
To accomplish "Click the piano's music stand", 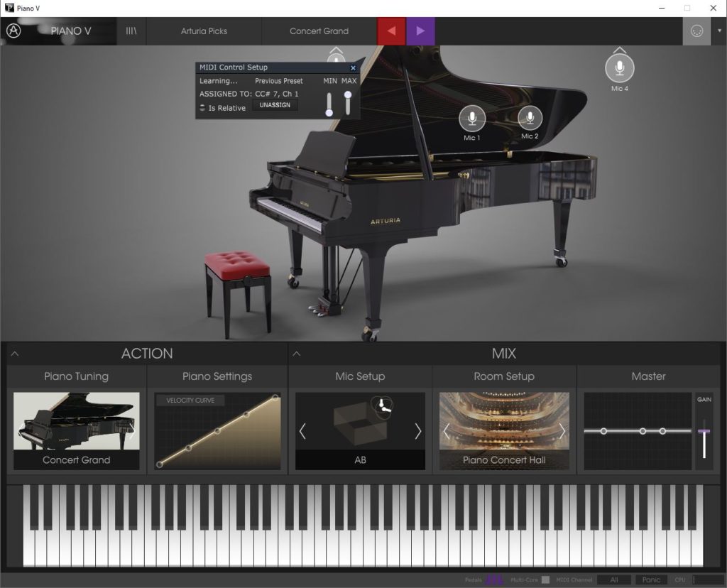I will click(x=325, y=153).
